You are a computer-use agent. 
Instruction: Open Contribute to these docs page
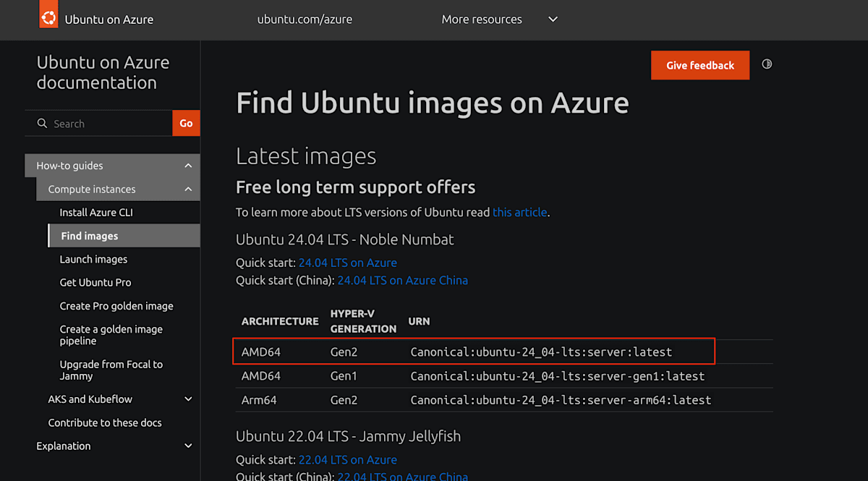(105, 422)
